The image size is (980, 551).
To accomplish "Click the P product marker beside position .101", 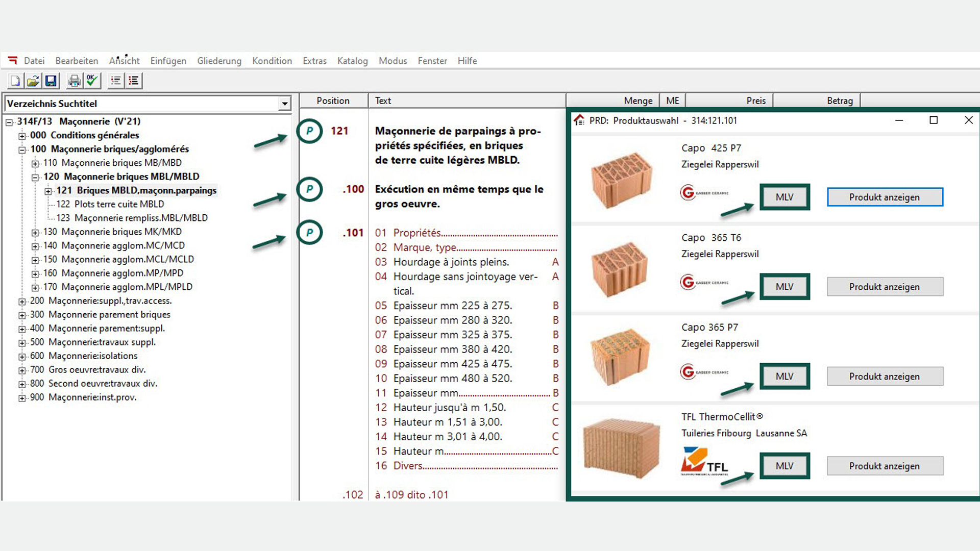I will (x=309, y=232).
